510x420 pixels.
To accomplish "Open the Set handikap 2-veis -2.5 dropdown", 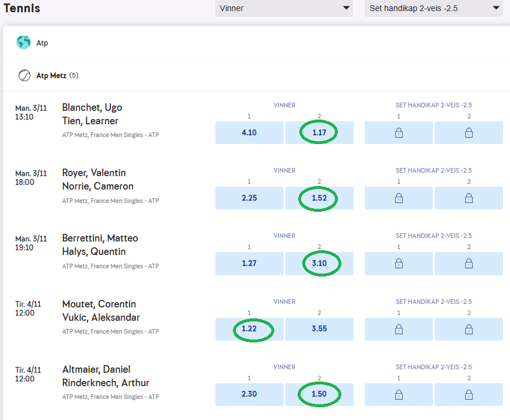I will click(434, 8).
